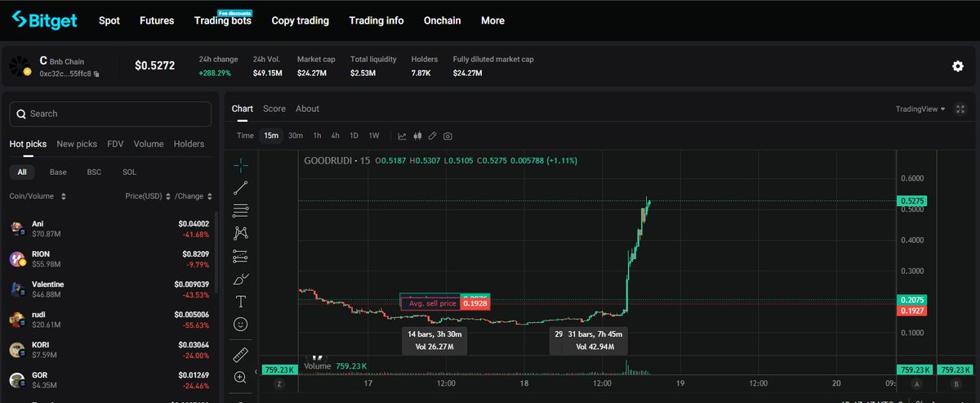The image size is (980, 403).
Task: Select the crosshair cursor tool
Action: 241,165
